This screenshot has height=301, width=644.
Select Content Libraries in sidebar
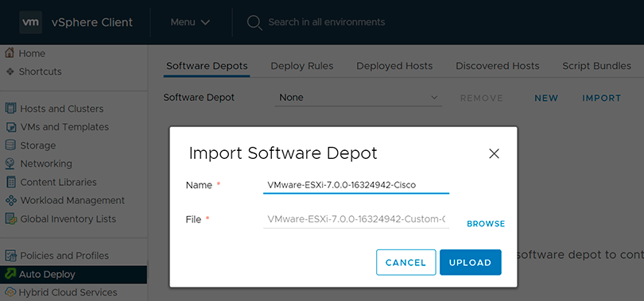pos(58,182)
